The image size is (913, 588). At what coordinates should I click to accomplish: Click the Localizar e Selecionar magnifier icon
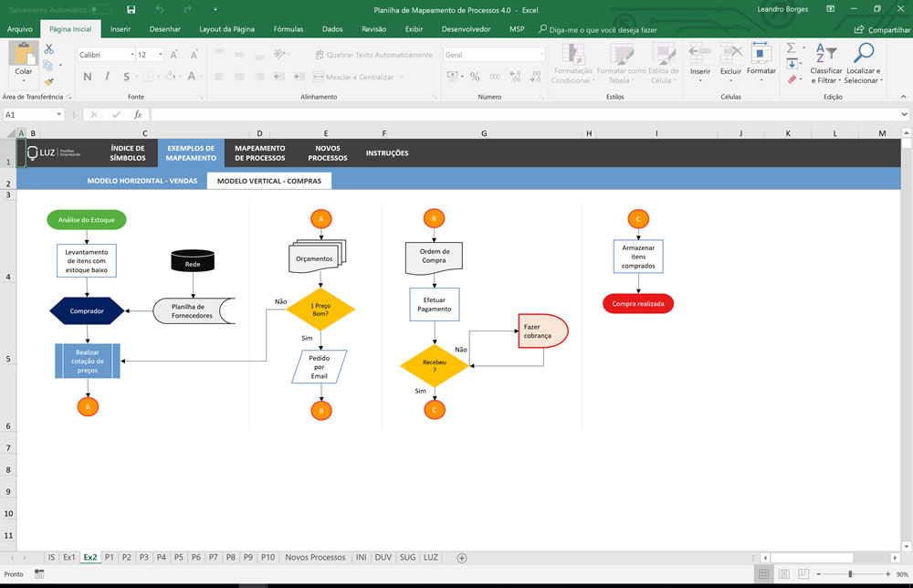tap(864, 53)
